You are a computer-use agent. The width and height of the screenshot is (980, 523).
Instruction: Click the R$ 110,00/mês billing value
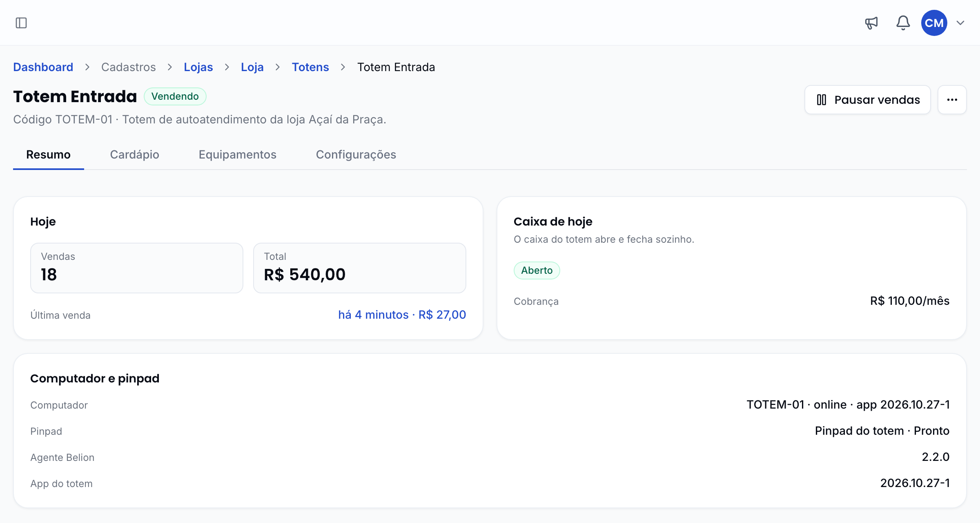[x=910, y=301]
